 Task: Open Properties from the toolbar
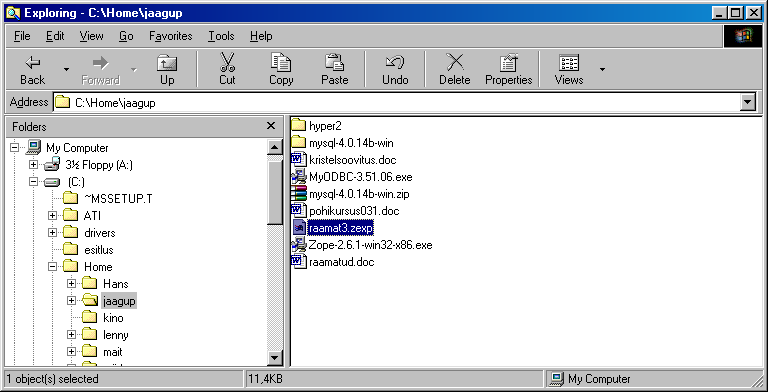point(508,70)
